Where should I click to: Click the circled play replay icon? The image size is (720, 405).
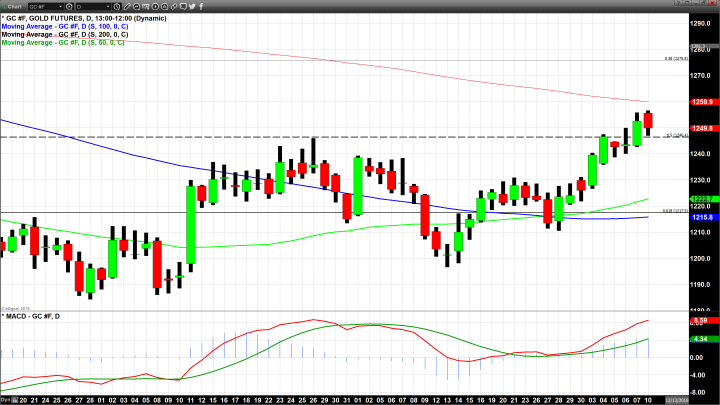tap(155, 6)
